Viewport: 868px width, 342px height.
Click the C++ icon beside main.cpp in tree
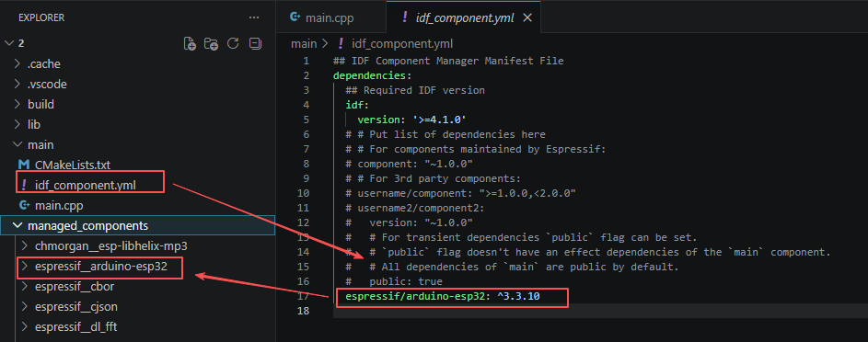[x=24, y=206]
